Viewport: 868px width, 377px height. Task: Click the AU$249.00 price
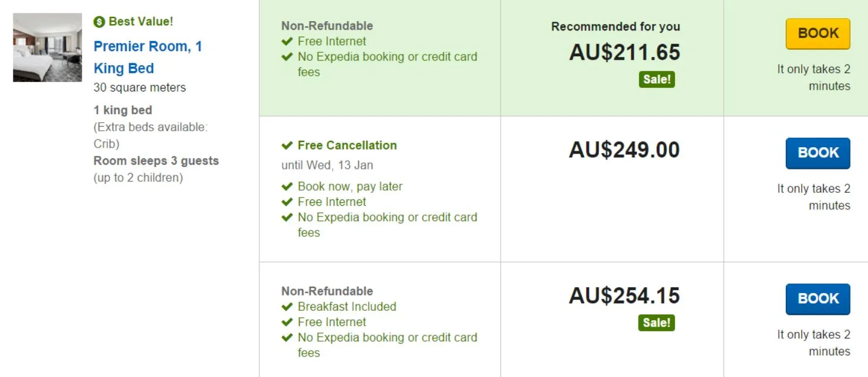tap(624, 150)
